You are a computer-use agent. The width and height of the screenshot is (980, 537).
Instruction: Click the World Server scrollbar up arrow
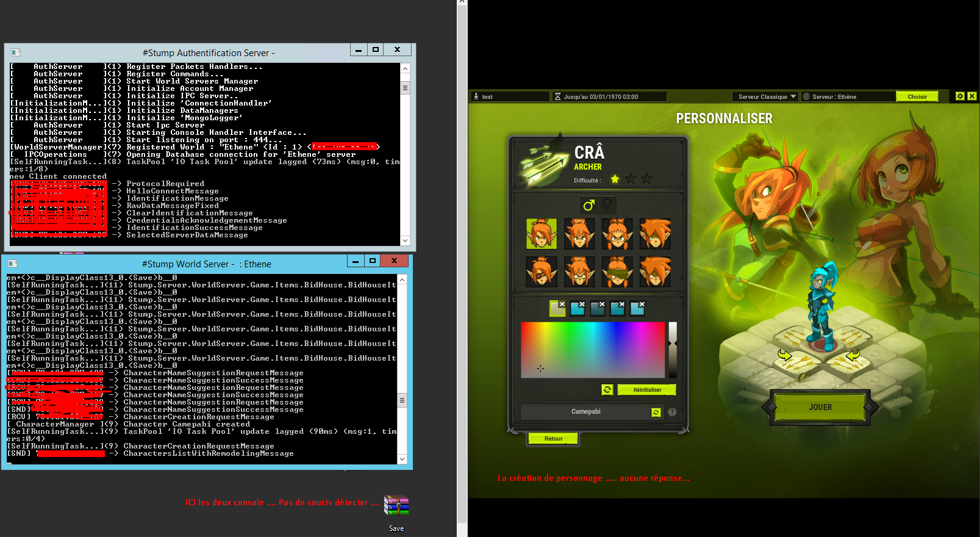[402, 279]
